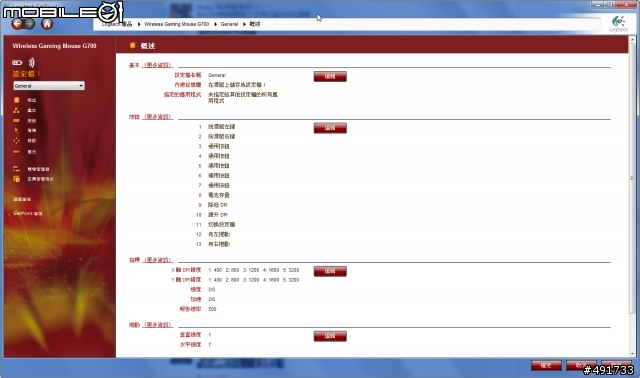640x378 pixels.
Task: Confirm with the 確定 button
Action: pos(546,365)
